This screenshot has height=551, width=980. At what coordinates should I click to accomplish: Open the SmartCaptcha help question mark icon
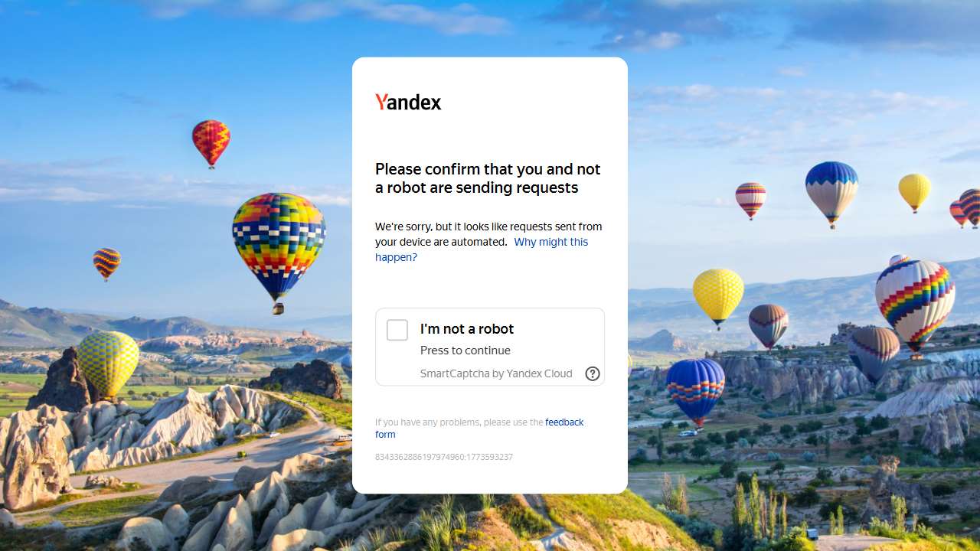[593, 373]
